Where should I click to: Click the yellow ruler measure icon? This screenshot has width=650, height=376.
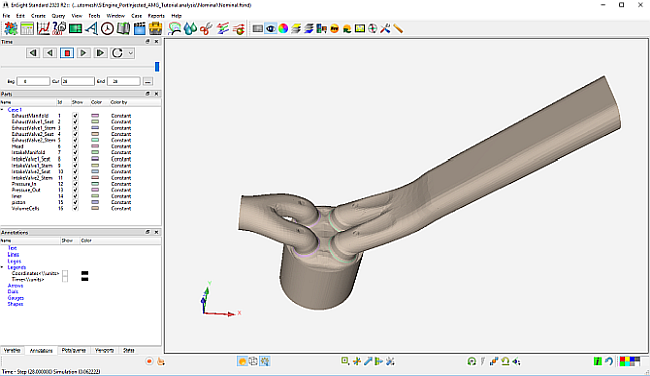coord(398,29)
